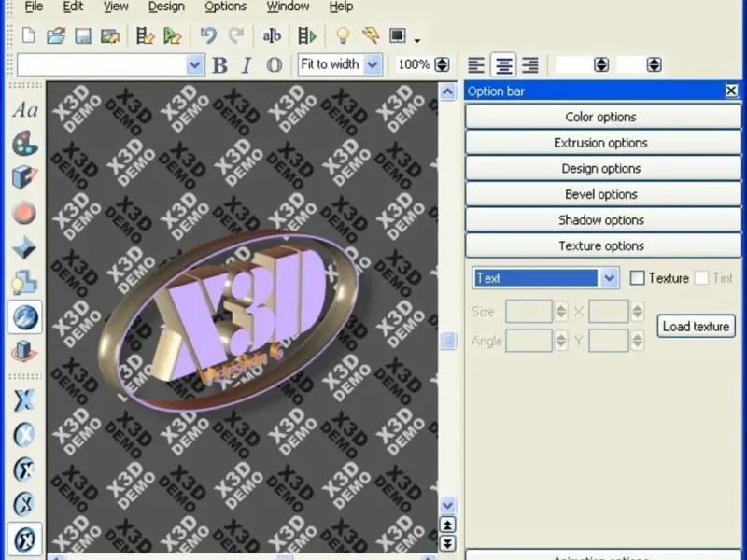Expand Shadow options section
Viewport: 747px width, 560px height.
(602, 219)
